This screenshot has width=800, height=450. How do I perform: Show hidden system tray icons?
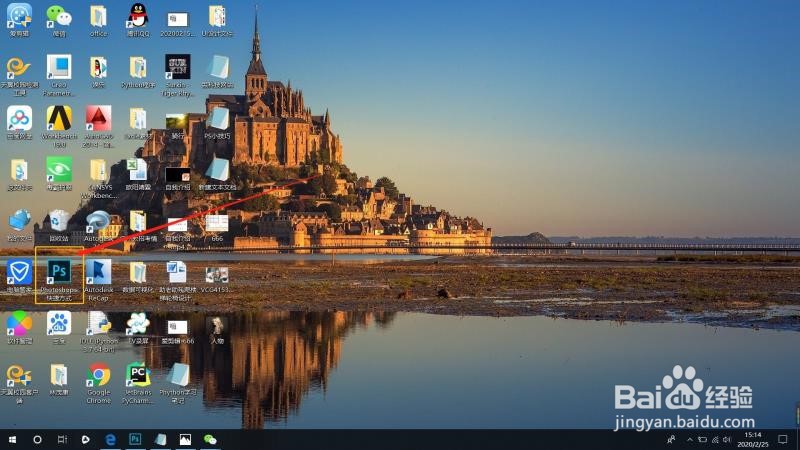pos(690,439)
